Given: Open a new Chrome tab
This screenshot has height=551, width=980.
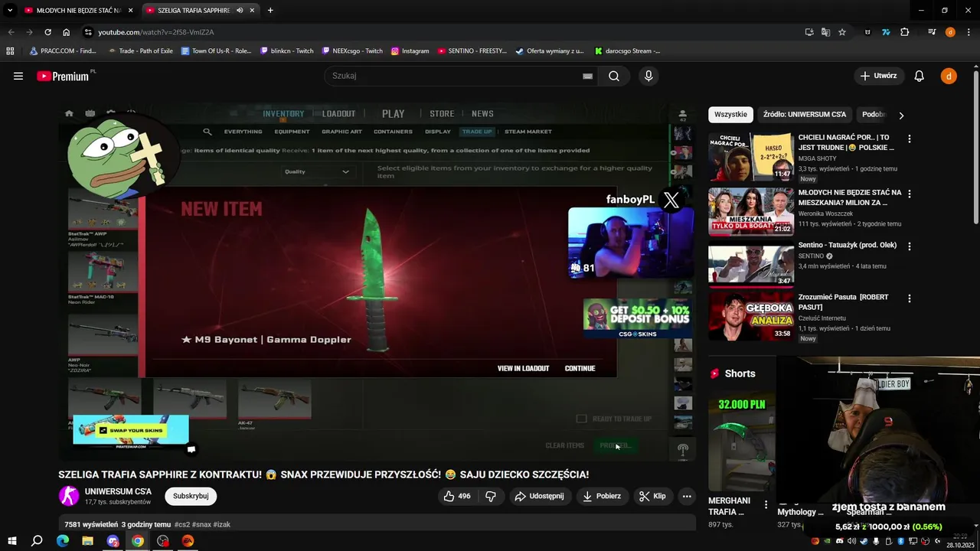Looking at the screenshot, I should point(270,11).
